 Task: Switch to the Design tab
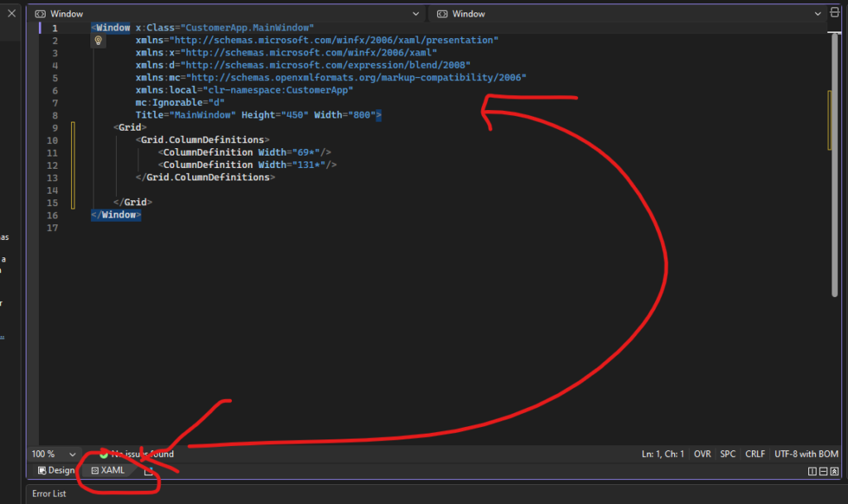tap(56, 470)
